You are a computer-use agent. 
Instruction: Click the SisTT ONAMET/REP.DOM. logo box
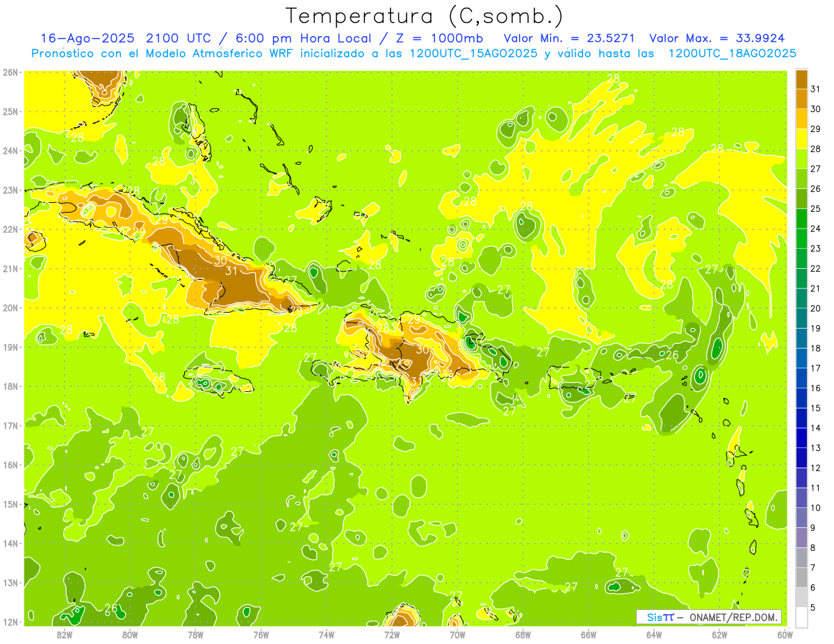coord(709,617)
